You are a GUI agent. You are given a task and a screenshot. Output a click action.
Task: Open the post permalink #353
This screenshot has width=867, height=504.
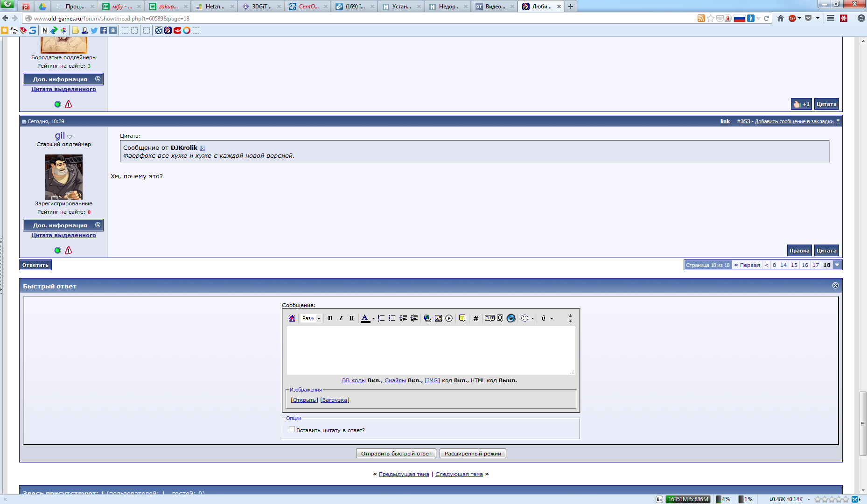745,121
